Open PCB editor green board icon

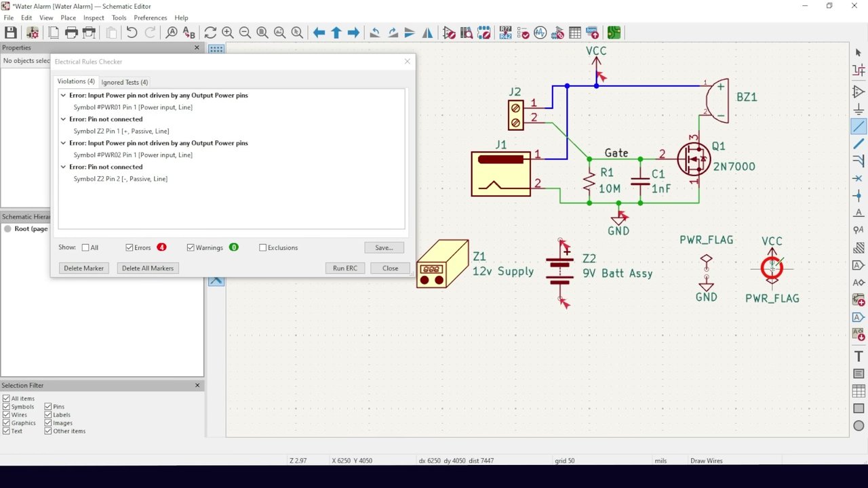coord(614,33)
